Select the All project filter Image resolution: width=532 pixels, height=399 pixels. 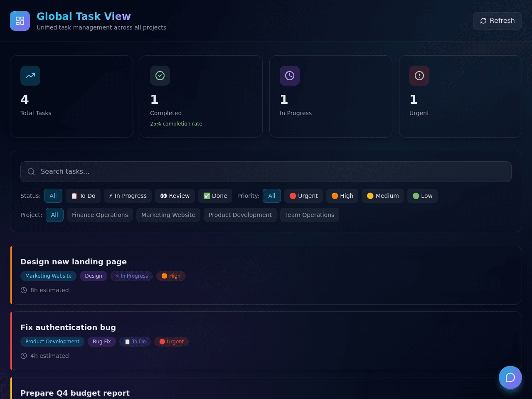pos(54,215)
